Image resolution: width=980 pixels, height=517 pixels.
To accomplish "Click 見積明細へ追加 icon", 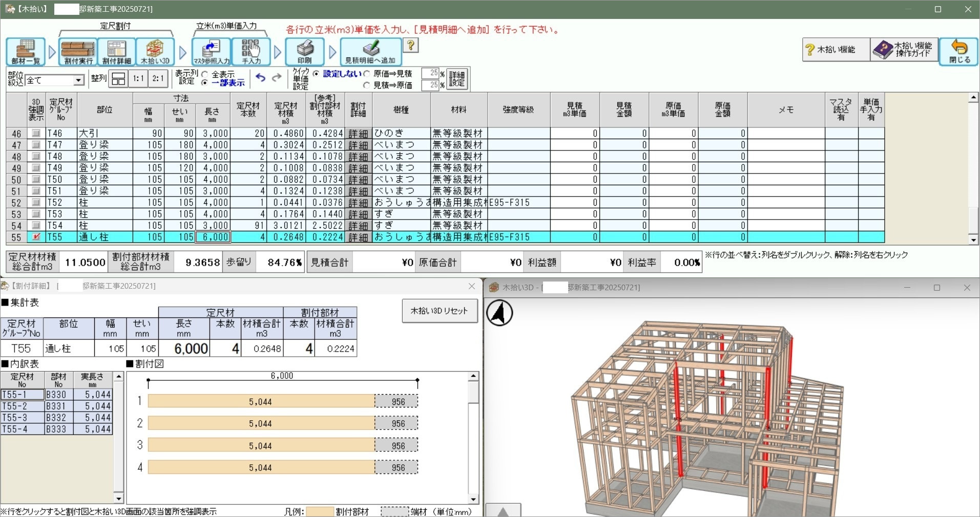I will [370, 52].
